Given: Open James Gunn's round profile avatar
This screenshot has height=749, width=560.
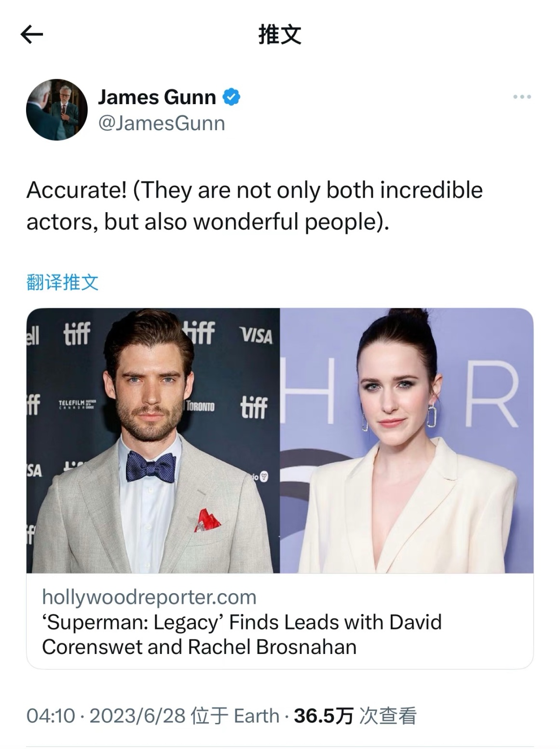Looking at the screenshot, I should coord(57,109).
